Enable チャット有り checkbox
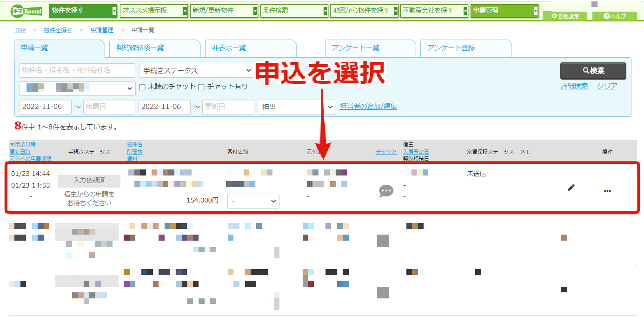This screenshot has width=644, height=317. point(201,87)
